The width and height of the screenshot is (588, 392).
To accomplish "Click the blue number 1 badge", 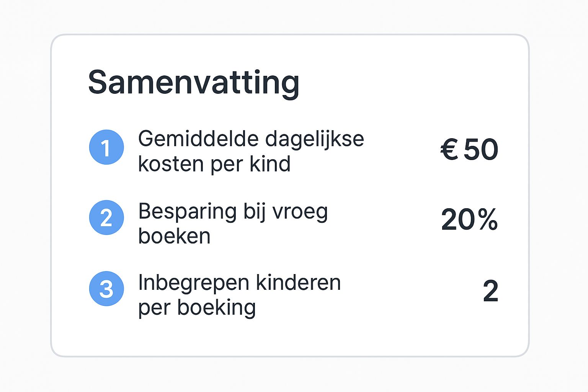I will click(x=106, y=147).
